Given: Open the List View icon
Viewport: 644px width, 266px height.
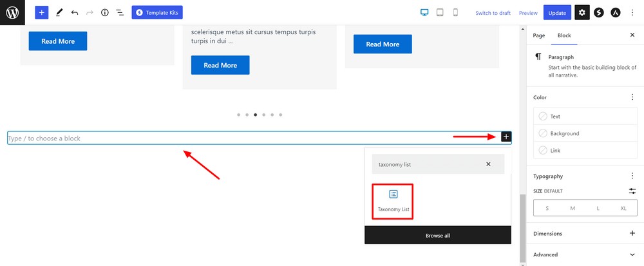Looking at the screenshot, I should (x=119, y=12).
